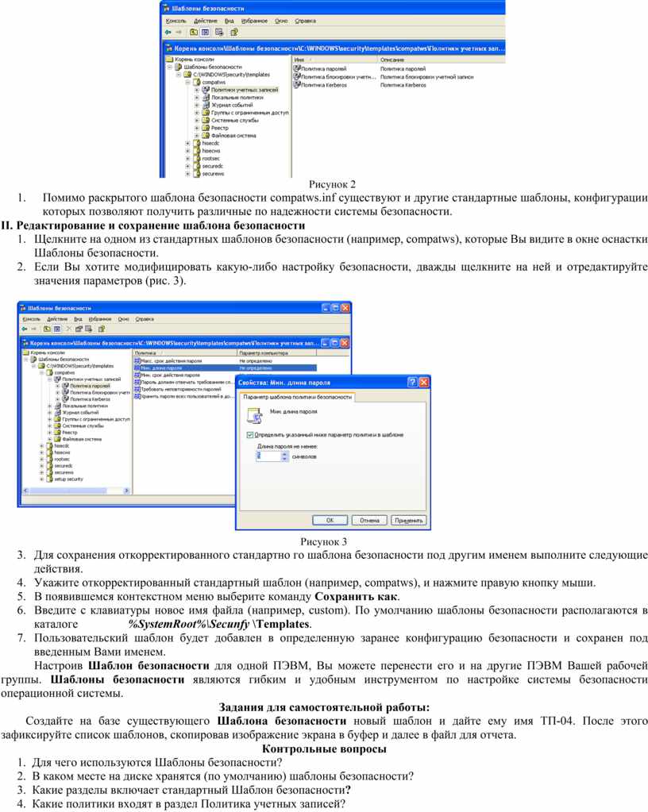This screenshot has height=812, width=648.
Task: Click the Help icon in Figure 3 toolbar
Action: pos(102,329)
